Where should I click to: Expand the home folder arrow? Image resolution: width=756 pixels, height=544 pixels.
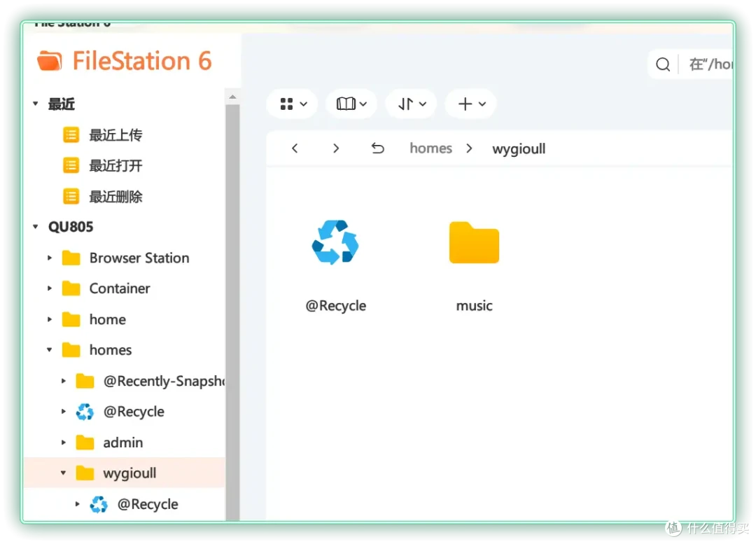pyautogui.click(x=49, y=319)
